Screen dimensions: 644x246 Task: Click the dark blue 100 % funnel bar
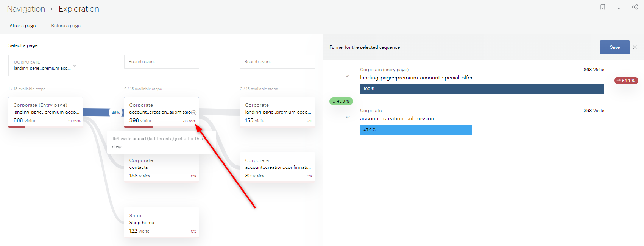(x=482, y=89)
